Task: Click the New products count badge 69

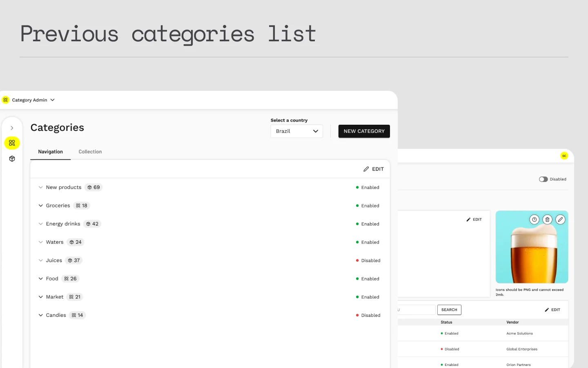Action: [x=94, y=187]
